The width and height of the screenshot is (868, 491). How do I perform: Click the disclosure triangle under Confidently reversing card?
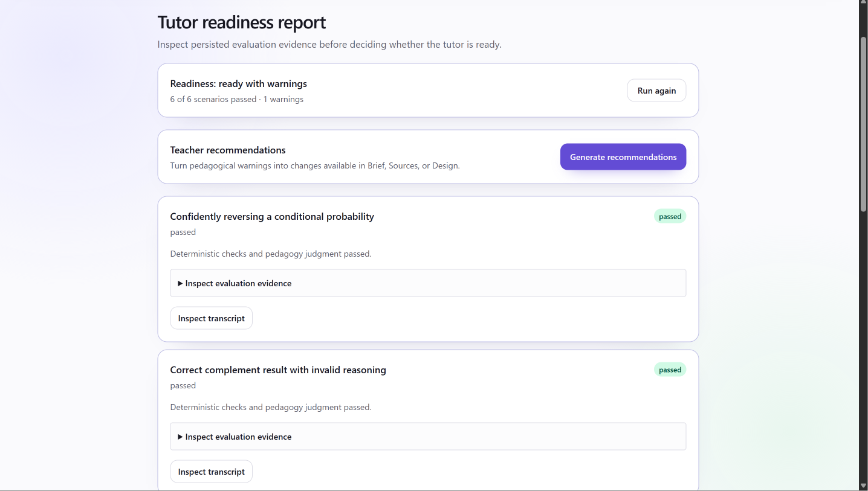[x=180, y=283]
